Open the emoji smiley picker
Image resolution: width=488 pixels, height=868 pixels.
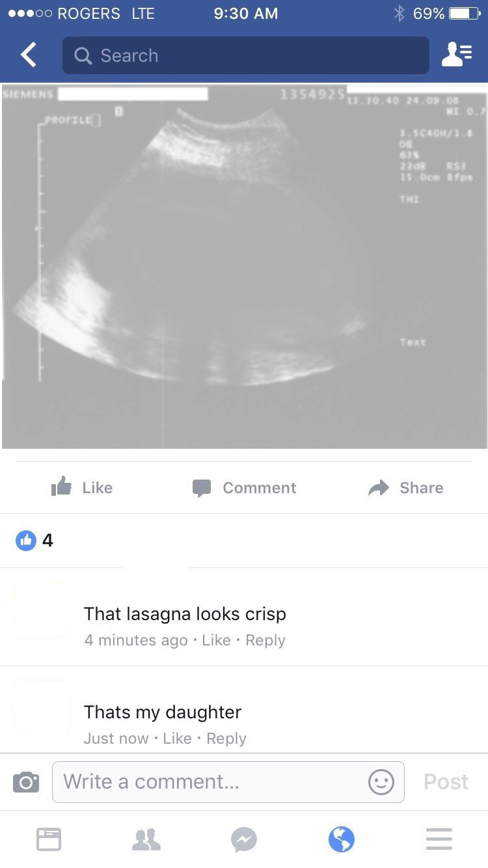381,781
